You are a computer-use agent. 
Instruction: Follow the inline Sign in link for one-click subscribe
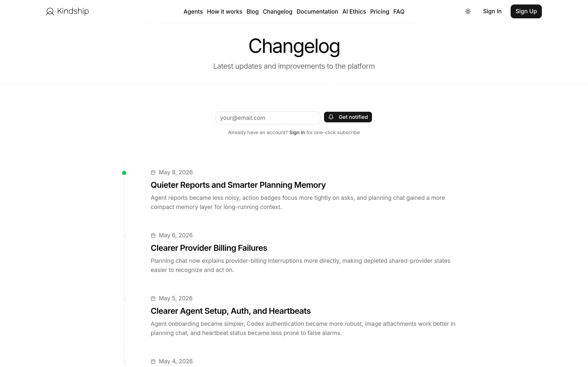[297, 133]
